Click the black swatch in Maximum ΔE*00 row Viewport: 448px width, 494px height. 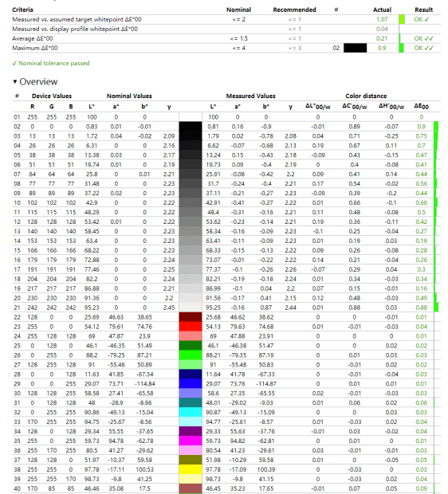[x=355, y=48]
